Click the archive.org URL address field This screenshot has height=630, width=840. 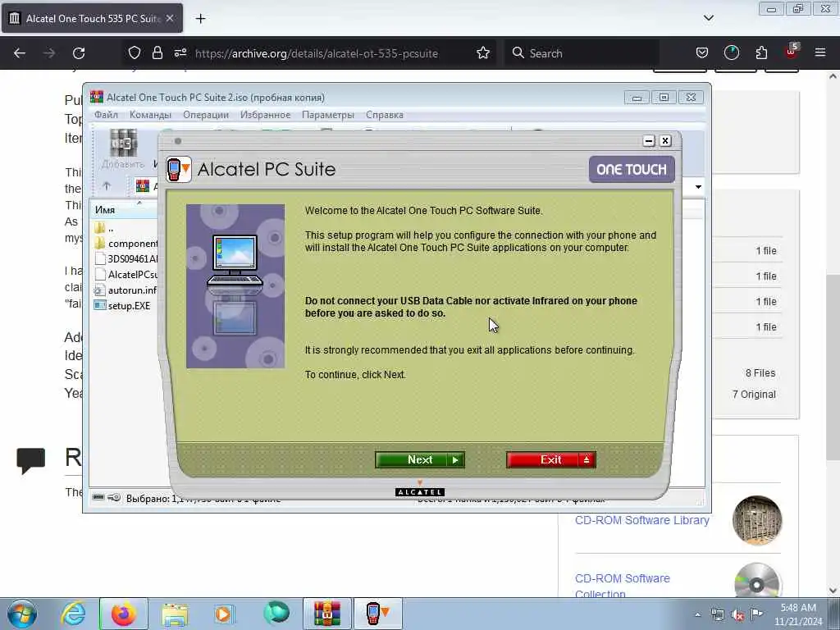pos(316,53)
